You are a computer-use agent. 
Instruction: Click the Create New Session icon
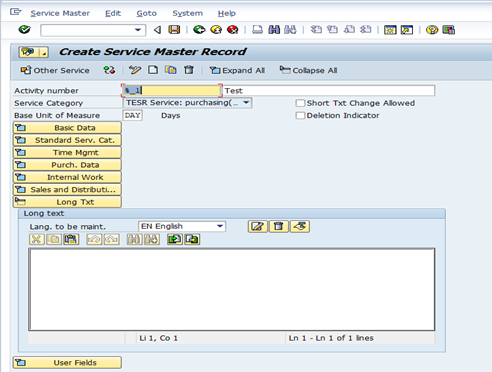tap(390, 30)
